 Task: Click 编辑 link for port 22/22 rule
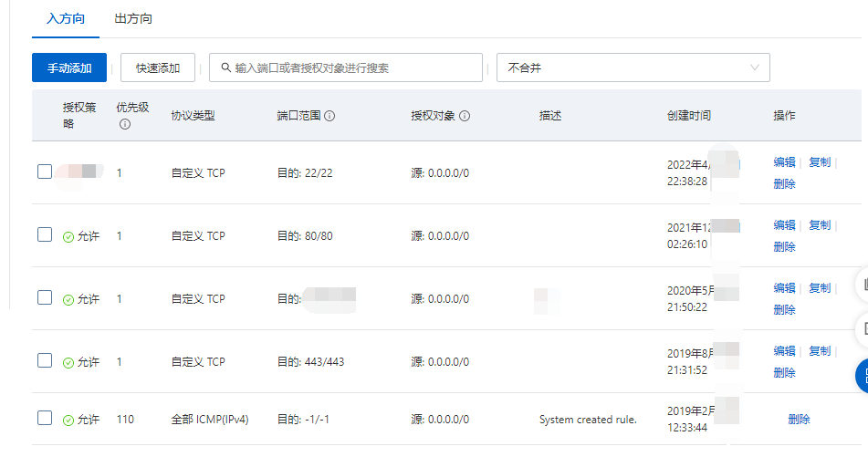click(784, 162)
